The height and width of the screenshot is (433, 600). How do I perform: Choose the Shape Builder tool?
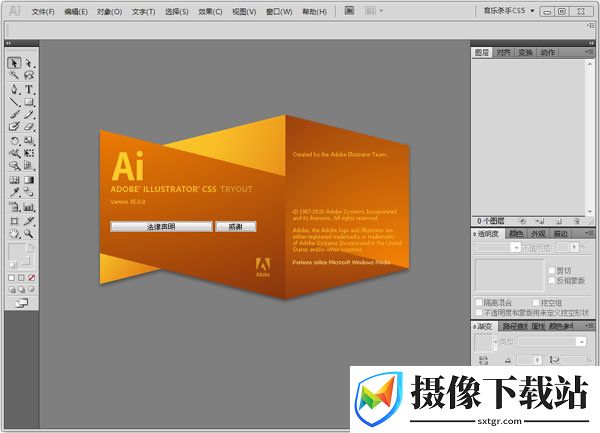click(x=14, y=166)
